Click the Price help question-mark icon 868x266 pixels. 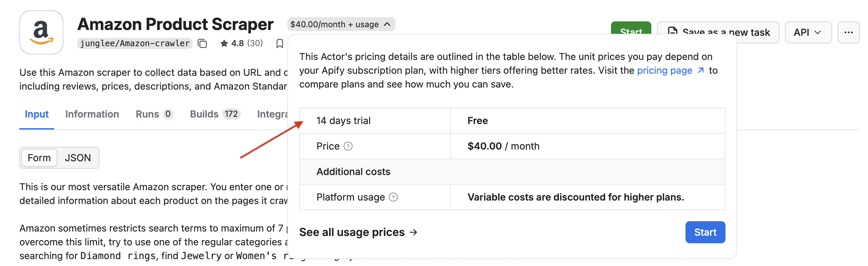click(x=348, y=146)
